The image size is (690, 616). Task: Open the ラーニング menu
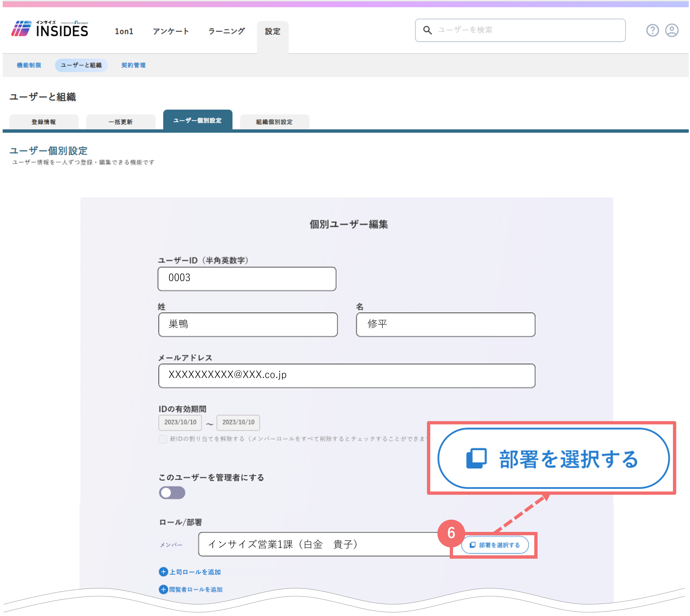(227, 32)
